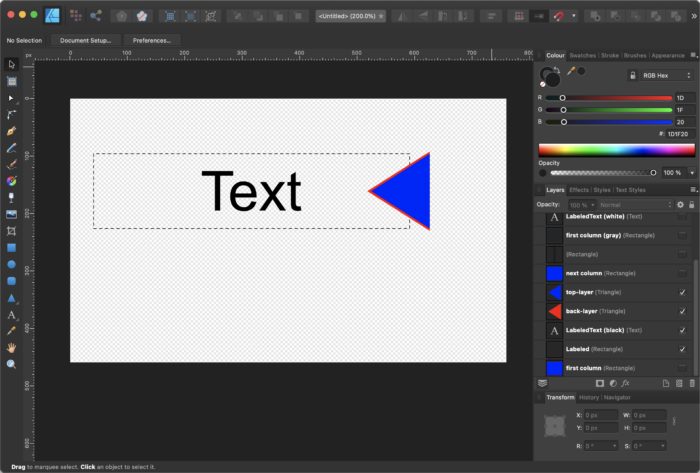Switch to the Stroke tab
This screenshot has width=700, height=473.
point(610,56)
